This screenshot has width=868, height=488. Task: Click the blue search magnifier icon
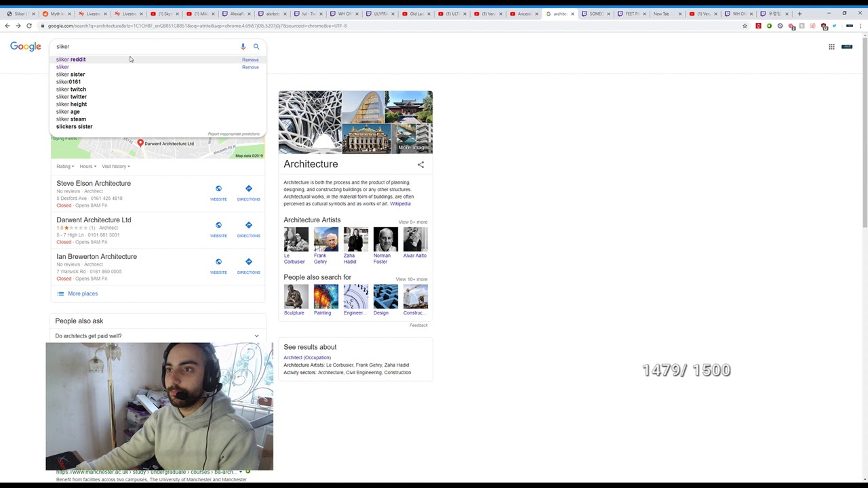[256, 47]
